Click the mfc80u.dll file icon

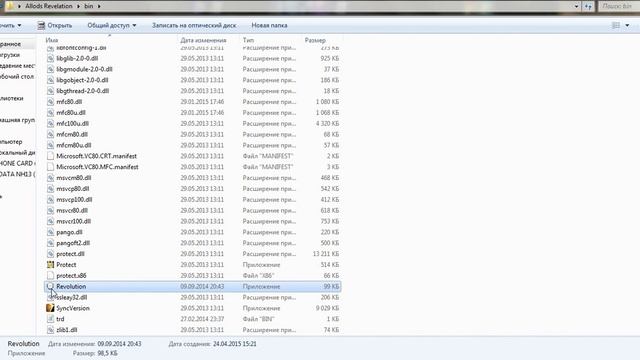pyautogui.click(x=50, y=113)
